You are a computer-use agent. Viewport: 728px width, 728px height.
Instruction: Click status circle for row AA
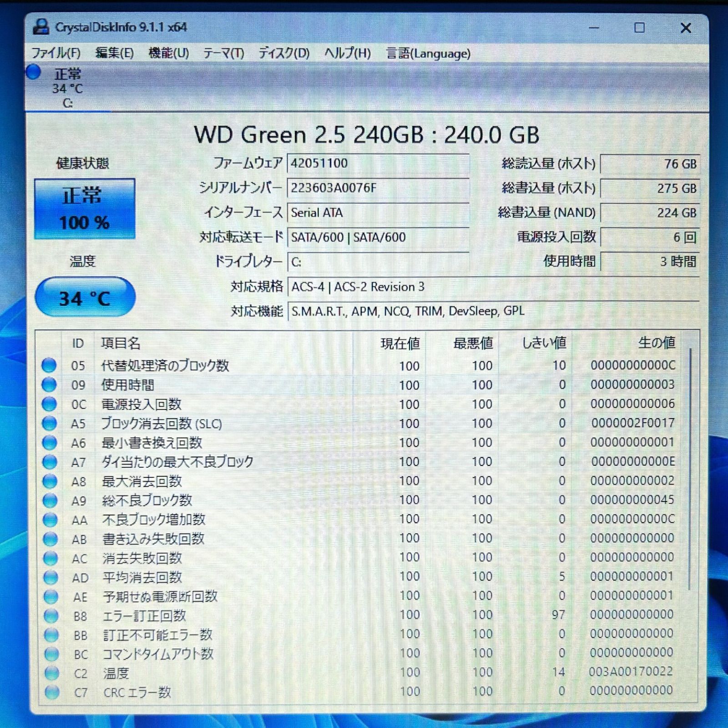50,520
